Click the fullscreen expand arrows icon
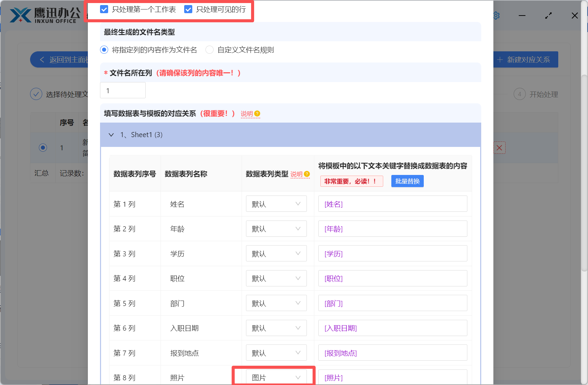The image size is (588, 385). [x=548, y=16]
